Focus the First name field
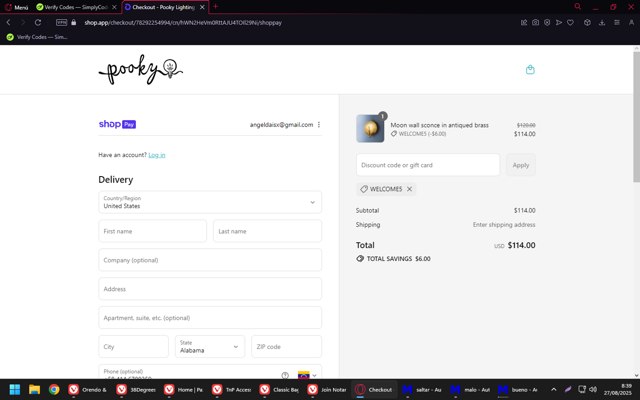 152,231
